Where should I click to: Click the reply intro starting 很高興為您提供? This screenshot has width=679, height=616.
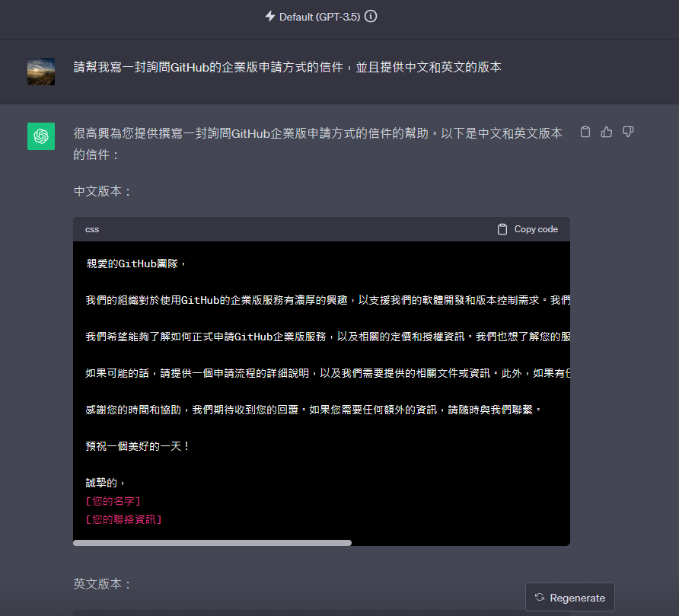click(x=318, y=144)
